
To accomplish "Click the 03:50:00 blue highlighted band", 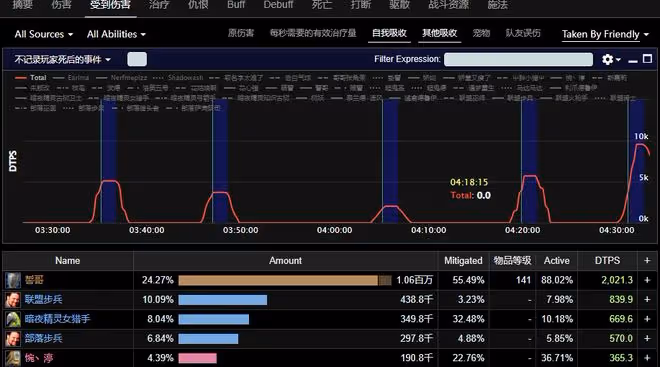I will click(220, 162).
